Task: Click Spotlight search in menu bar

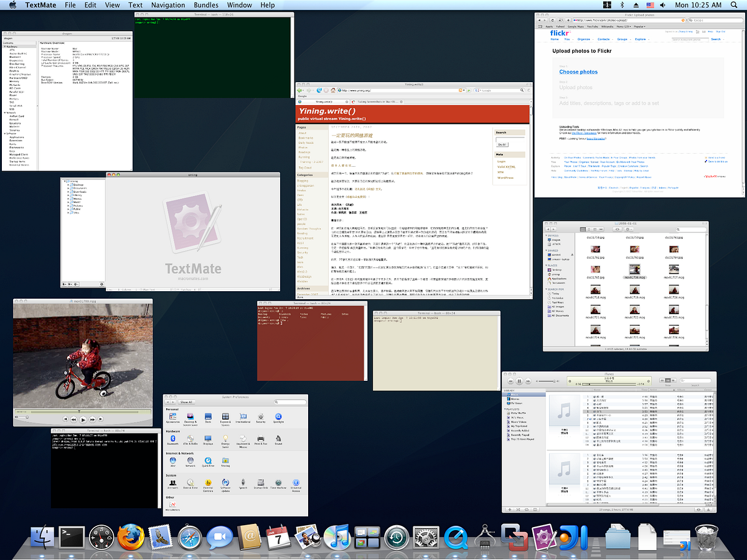Action: point(736,5)
